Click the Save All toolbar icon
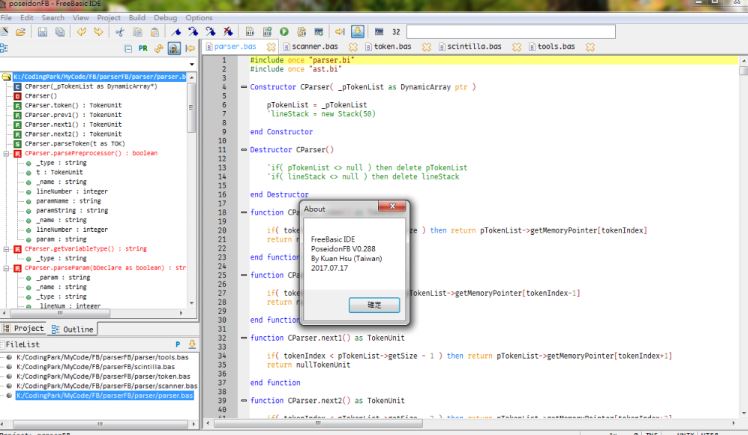Image resolution: width=748 pixels, height=435 pixels. click(60, 32)
